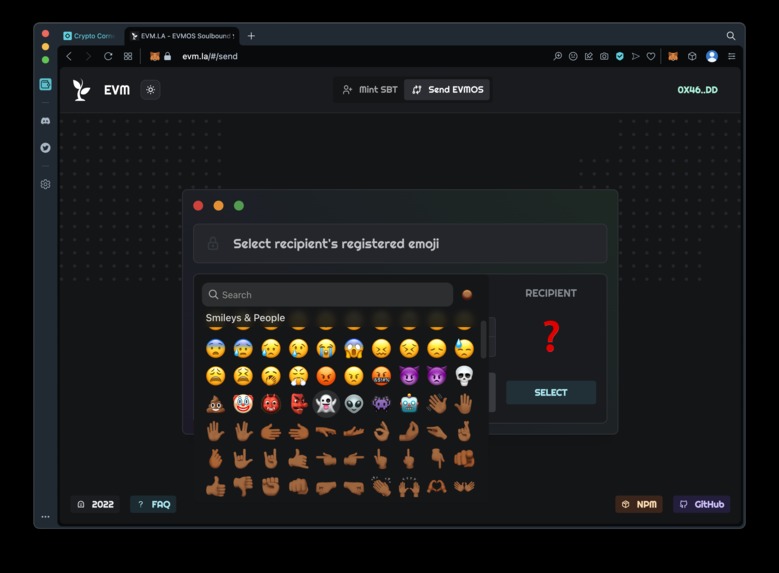
Task: Pick the heart hands emoji
Action: [x=437, y=486]
